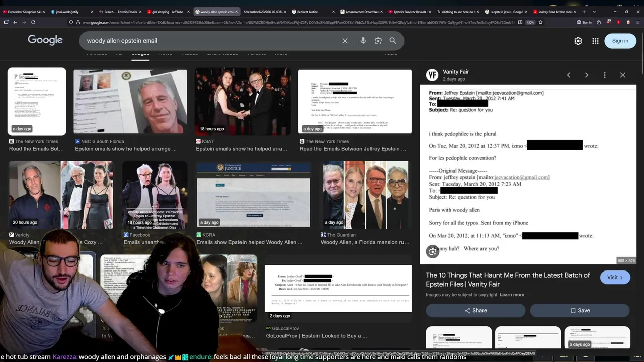Open the GoLocalProv email thumbnail
The image size is (644, 362).
point(338,289)
